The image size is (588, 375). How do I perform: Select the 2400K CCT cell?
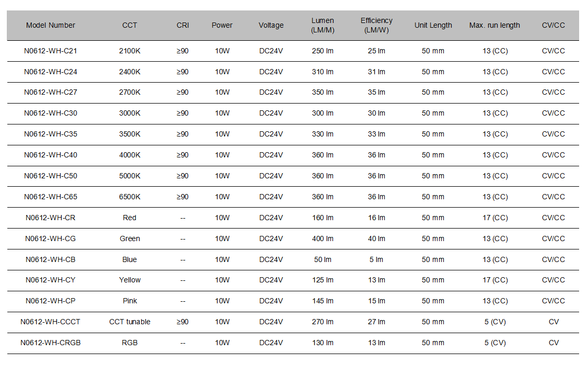click(130, 72)
